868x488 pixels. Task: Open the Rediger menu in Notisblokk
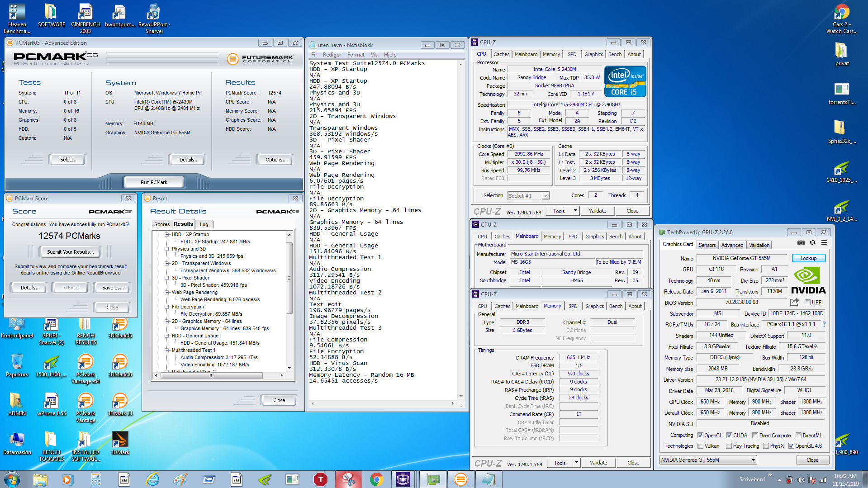pos(332,55)
